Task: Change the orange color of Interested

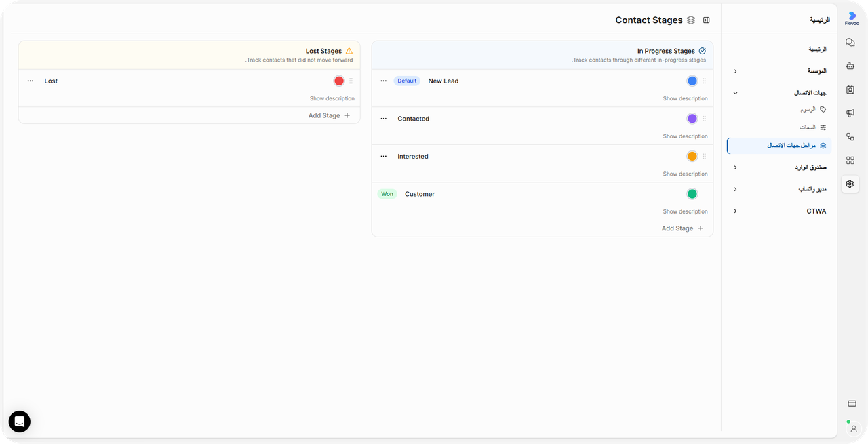Action: 692,156
